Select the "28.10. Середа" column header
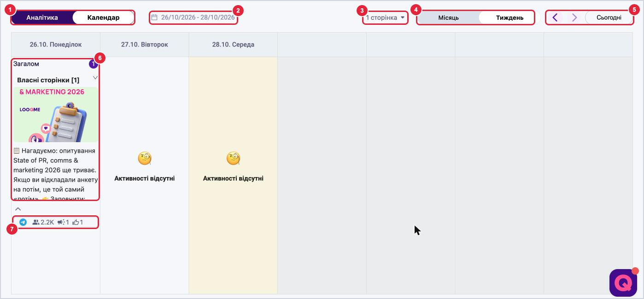The width and height of the screenshot is (644, 299). tap(233, 45)
